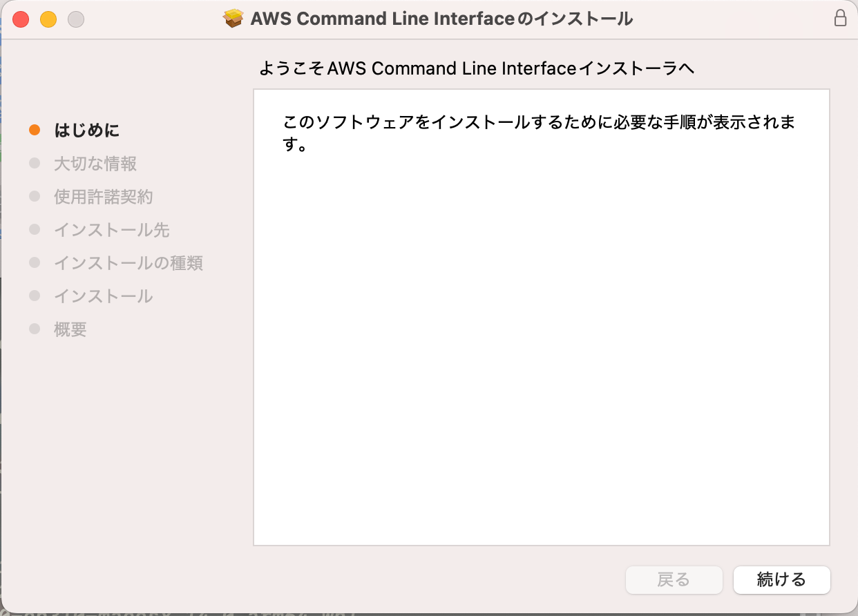Click the installer description text このソフトウェアを…
Screen dimensions: 858x616
click(x=539, y=134)
